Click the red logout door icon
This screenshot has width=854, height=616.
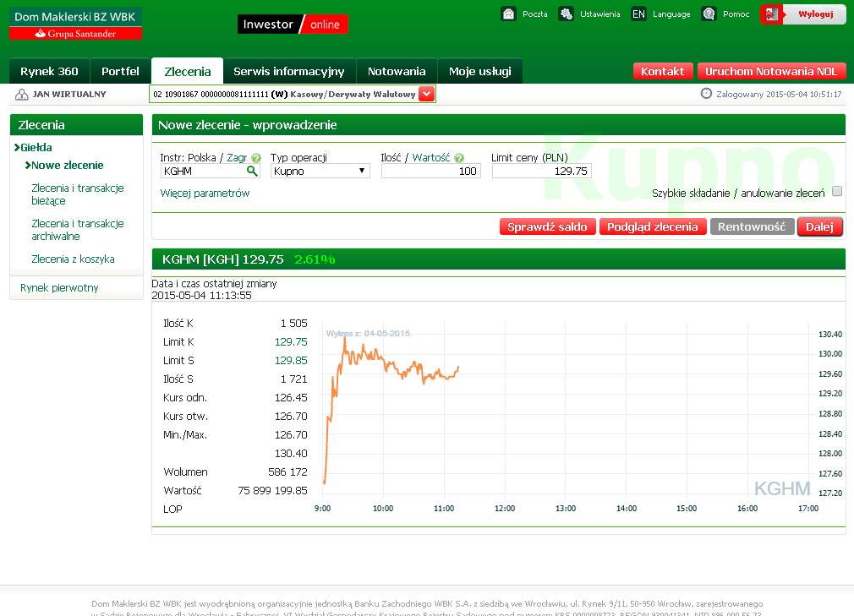[771, 14]
